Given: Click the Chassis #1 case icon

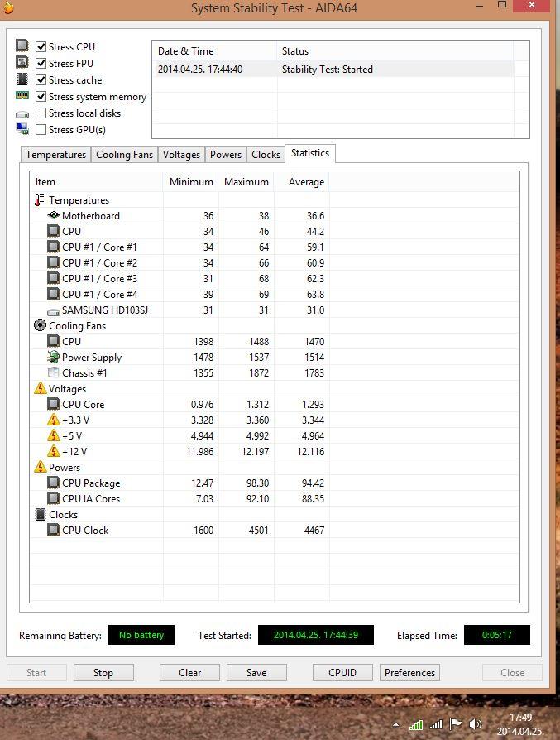Looking at the screenshot, I should (53, 372).
